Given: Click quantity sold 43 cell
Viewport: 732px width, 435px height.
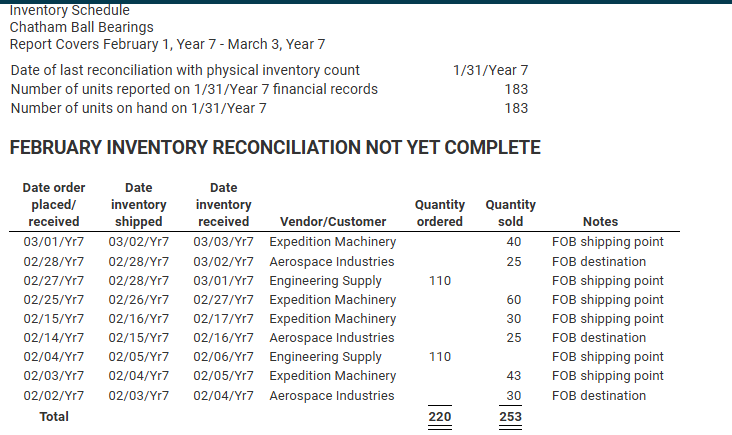Looking at the screenshot, I should click(514, 376).
